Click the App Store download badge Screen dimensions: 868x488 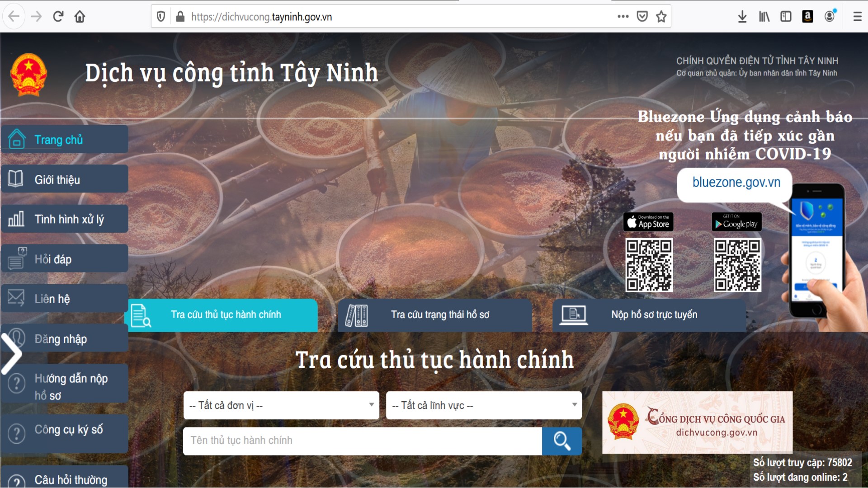(x=648, y=222)
